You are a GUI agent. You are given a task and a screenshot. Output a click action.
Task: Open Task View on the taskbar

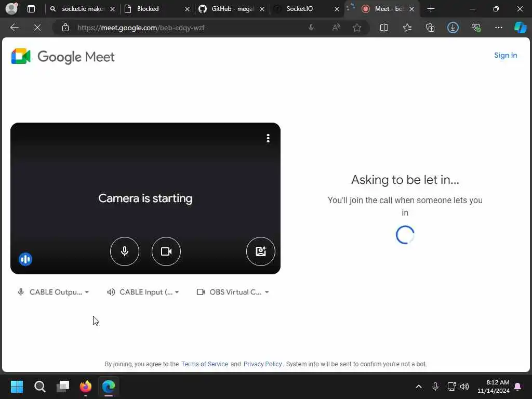coord(63,386)
